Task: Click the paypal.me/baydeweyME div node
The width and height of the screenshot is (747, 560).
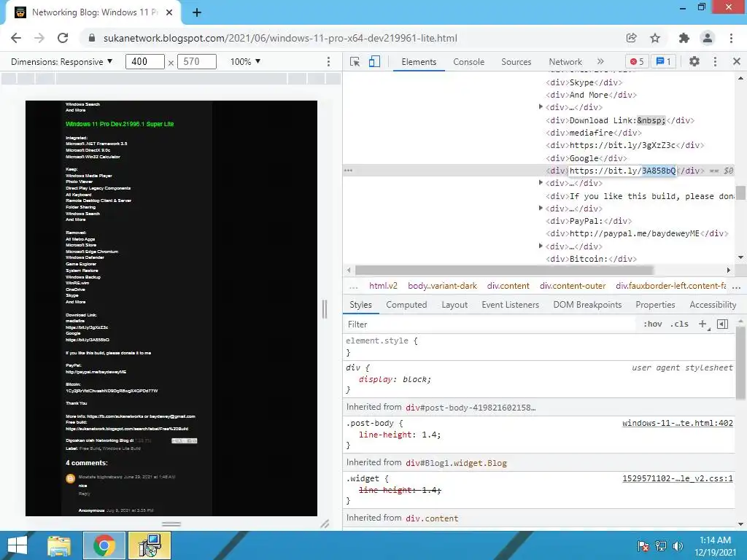Action: tap(637, 233)
